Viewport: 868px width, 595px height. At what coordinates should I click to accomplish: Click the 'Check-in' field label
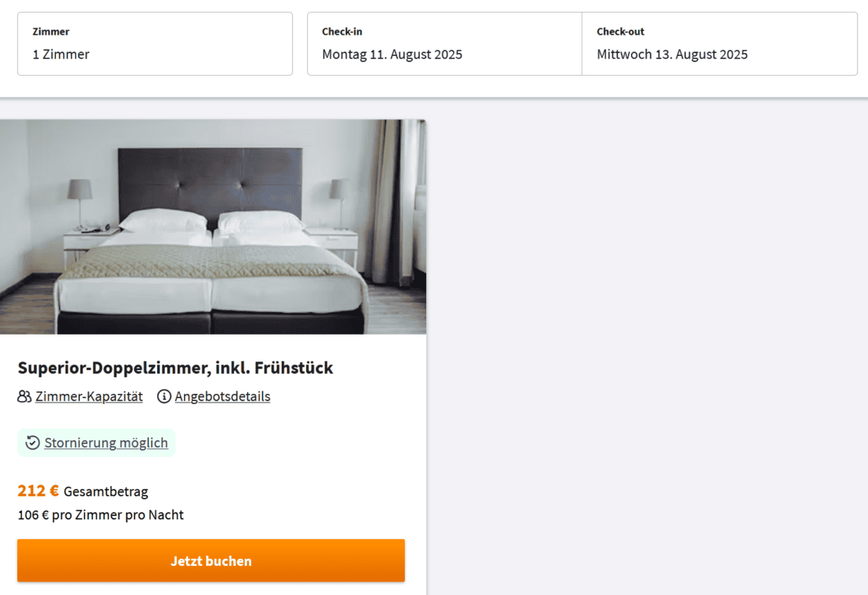(x=342, y=32)
